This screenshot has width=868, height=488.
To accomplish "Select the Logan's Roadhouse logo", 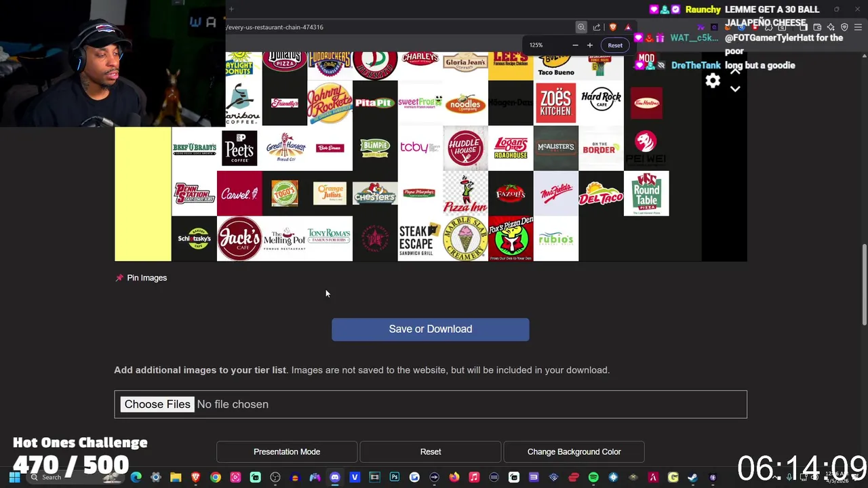I will click(511, 148).
